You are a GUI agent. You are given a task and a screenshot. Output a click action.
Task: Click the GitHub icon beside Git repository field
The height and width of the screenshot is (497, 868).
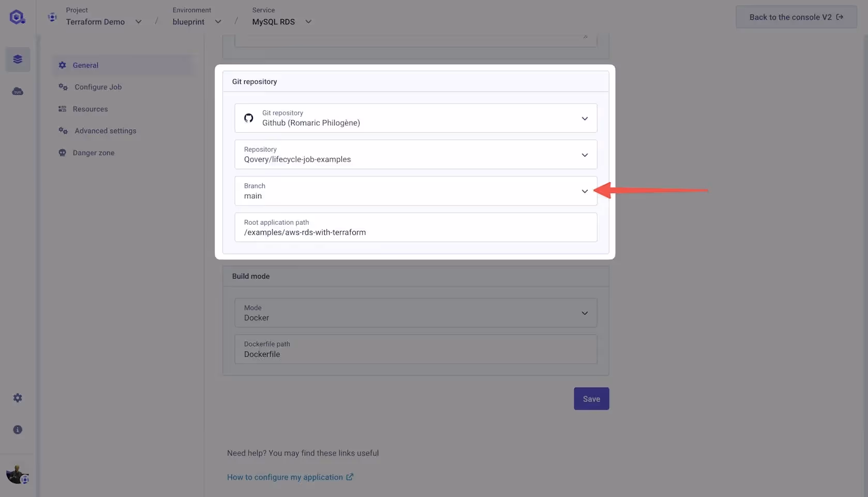tap(249, 118)
